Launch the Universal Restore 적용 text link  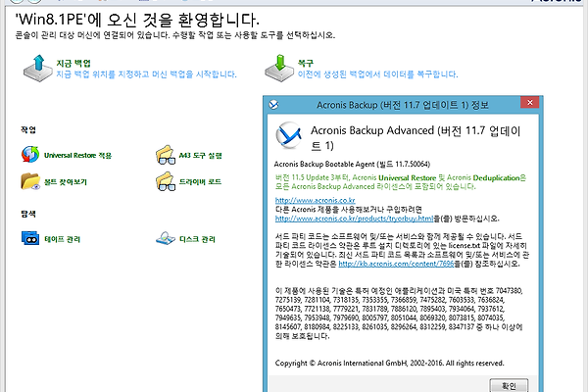coord(77,155)
